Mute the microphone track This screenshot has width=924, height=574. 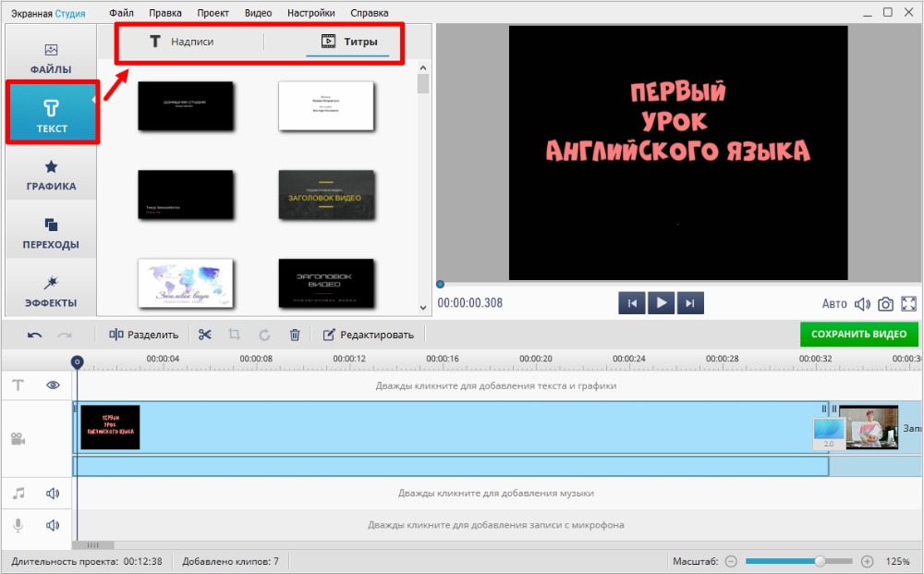(53, 525)
